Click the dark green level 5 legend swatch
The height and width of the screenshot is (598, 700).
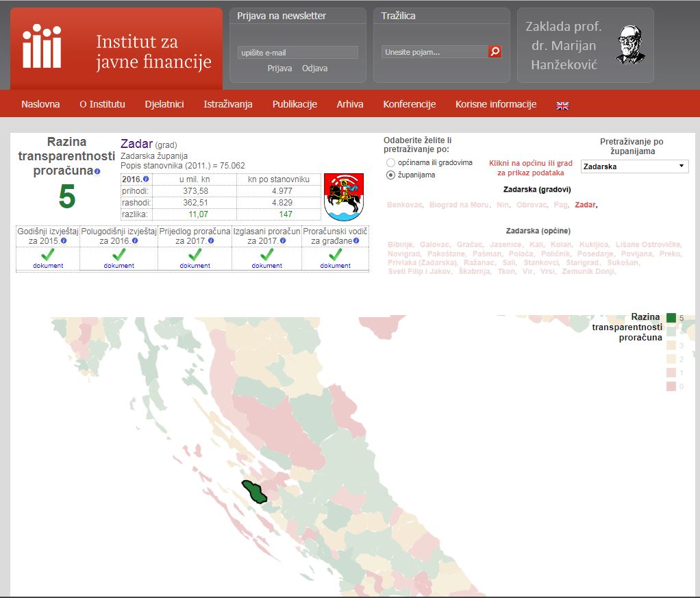coord(671,318)
